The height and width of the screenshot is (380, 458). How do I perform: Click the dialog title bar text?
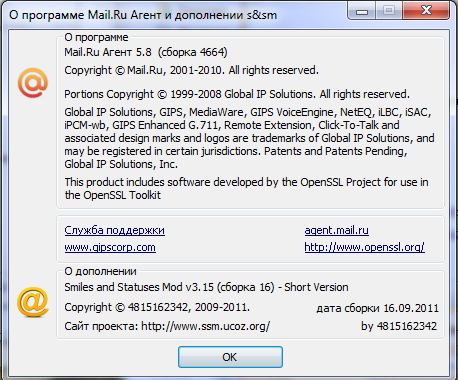tap(143, 15)
